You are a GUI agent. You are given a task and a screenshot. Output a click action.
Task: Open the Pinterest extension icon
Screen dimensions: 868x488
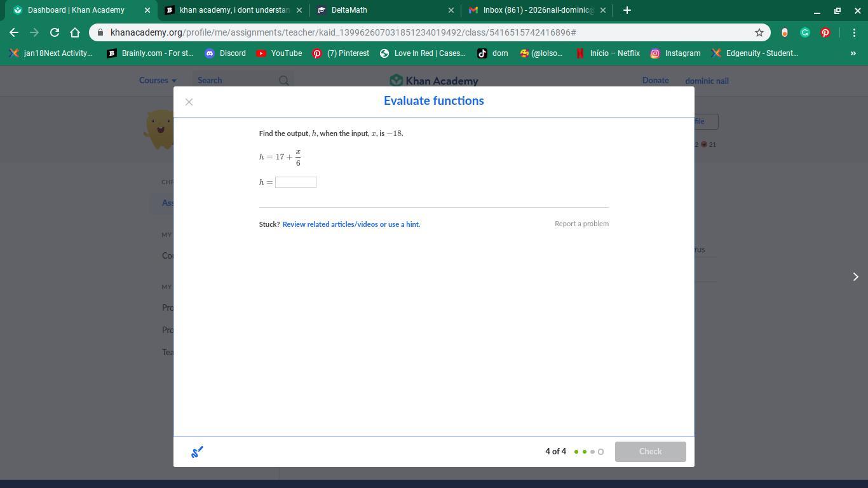point(825,32)
